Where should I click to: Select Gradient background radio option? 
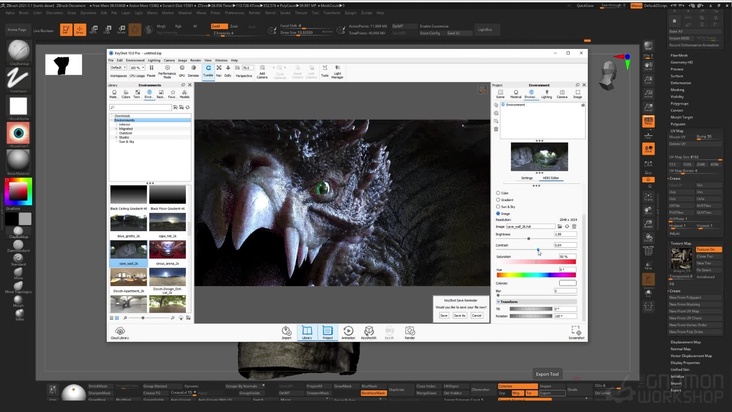(498, 200)
